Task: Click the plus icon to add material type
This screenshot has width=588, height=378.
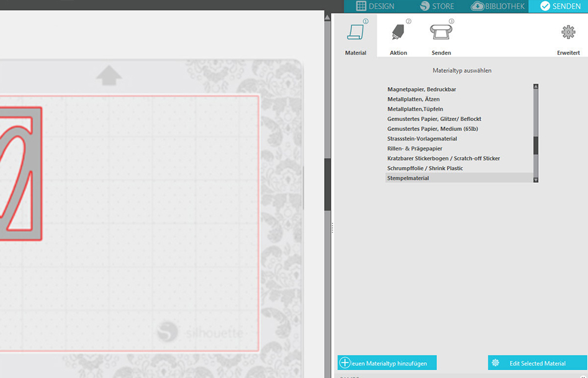Action: 345,363
